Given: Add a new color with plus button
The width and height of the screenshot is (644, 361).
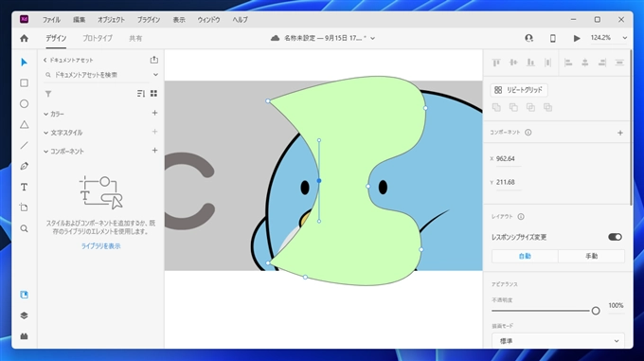Looking at the screenshot, I should pos(154,113).
